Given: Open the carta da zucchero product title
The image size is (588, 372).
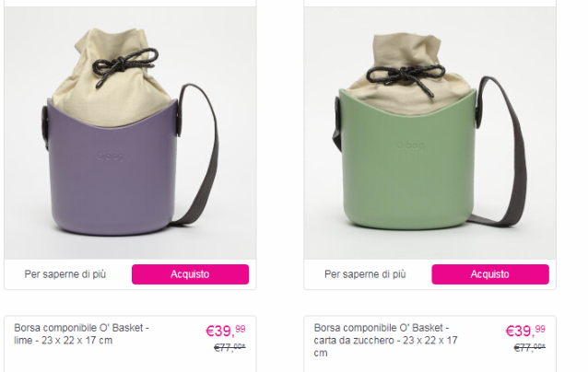Looking at the screenshot, I should pyautogui.click(x=385, y=340).
